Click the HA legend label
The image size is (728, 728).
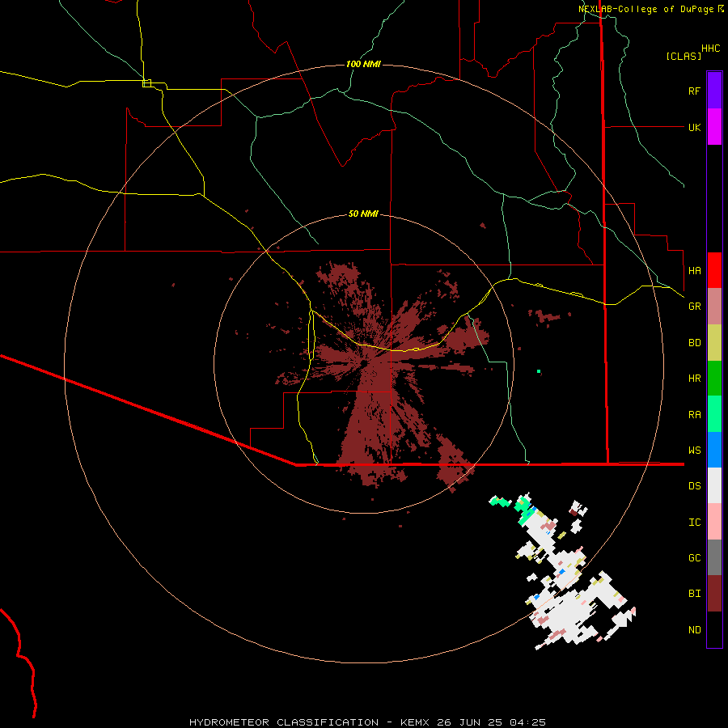tap(694, 270)
